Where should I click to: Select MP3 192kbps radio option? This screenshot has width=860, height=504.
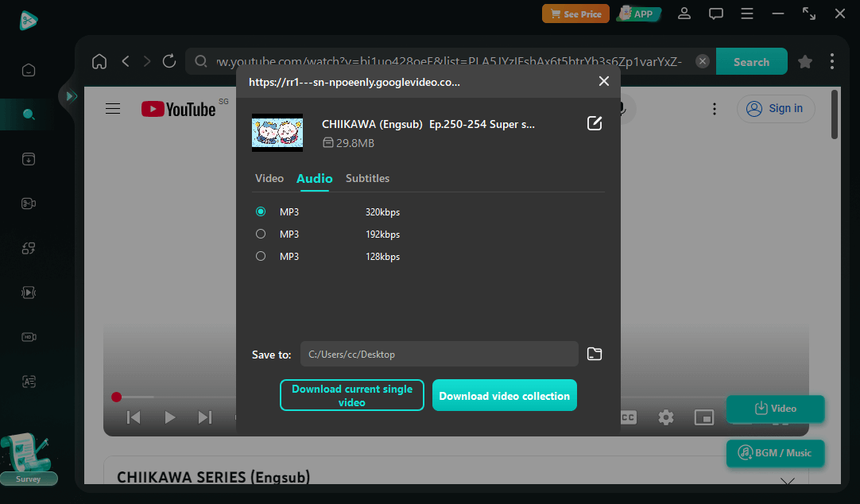[x=261, y=235]
